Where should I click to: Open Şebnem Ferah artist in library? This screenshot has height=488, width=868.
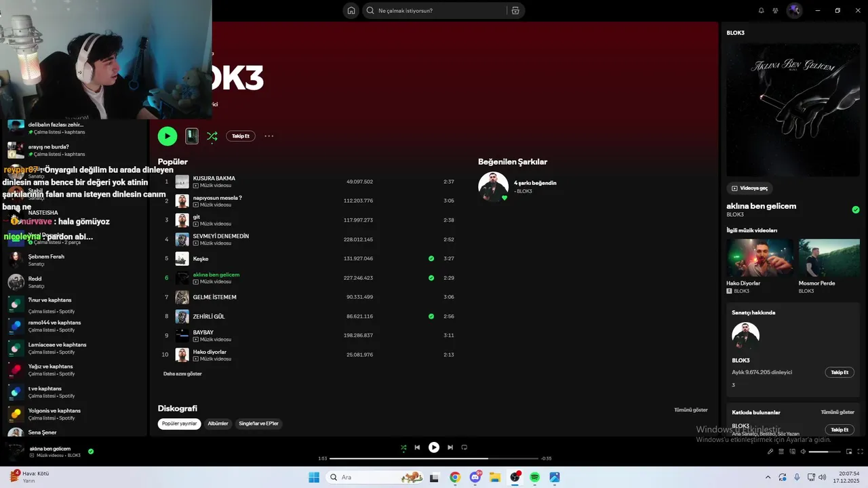tap(75, 260)
